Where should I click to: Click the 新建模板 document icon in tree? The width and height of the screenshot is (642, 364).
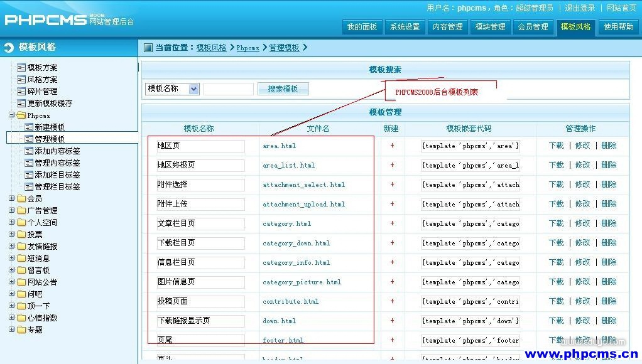29,127
